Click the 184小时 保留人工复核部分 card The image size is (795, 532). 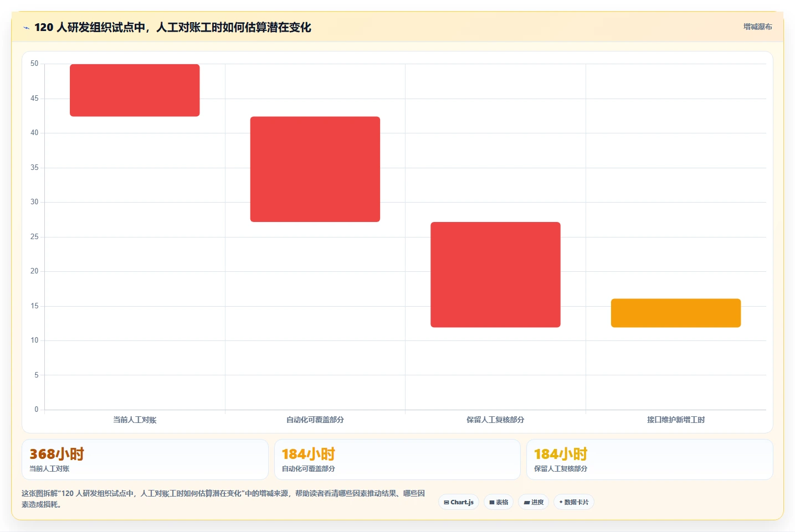(649, 459)
